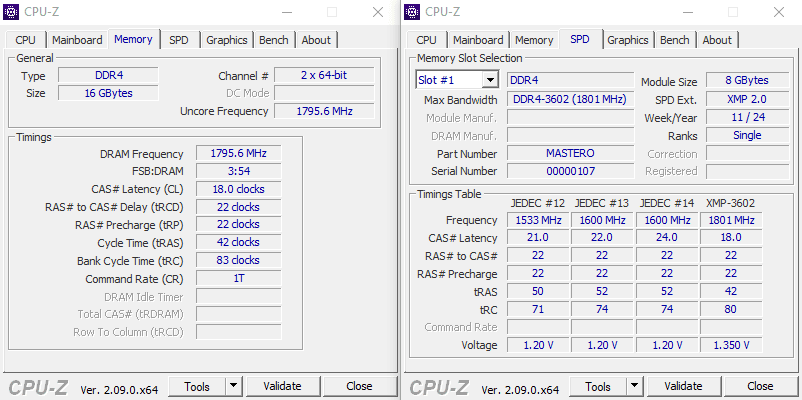Screen dimensions: 802x400
Task: Open Tools dropdown arrow in left window
Action: 234,386
